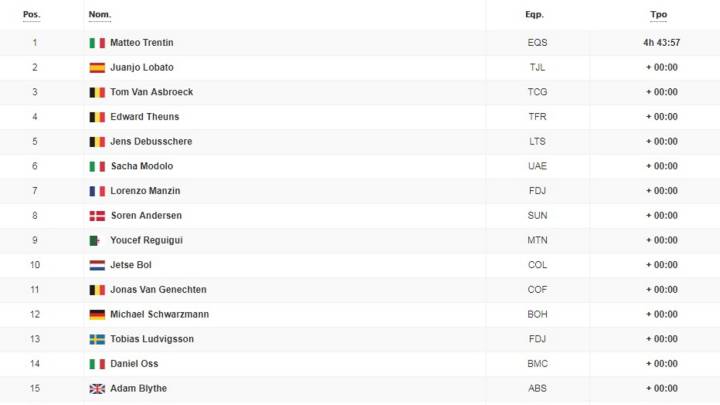
Task: Open rider Matteo Trentin's name link
Action: (142, 43)
